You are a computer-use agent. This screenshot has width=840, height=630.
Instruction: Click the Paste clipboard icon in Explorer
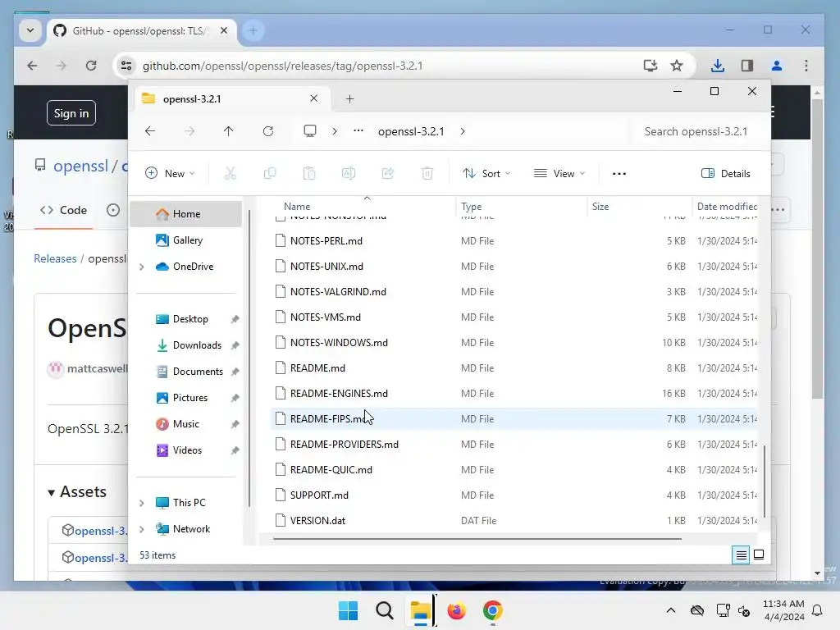click(309, 174)
